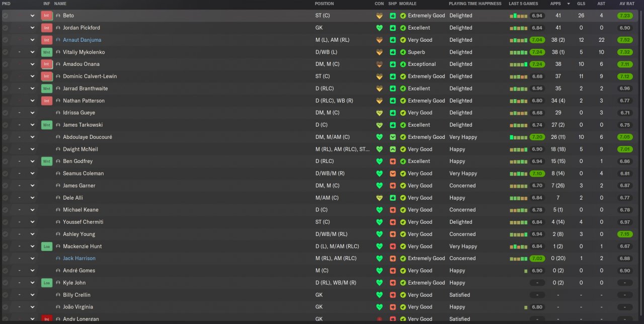The height and width of the screenshot is (324, 644).
Task: Sort by the APPS column header
Action: click(556, 4)
